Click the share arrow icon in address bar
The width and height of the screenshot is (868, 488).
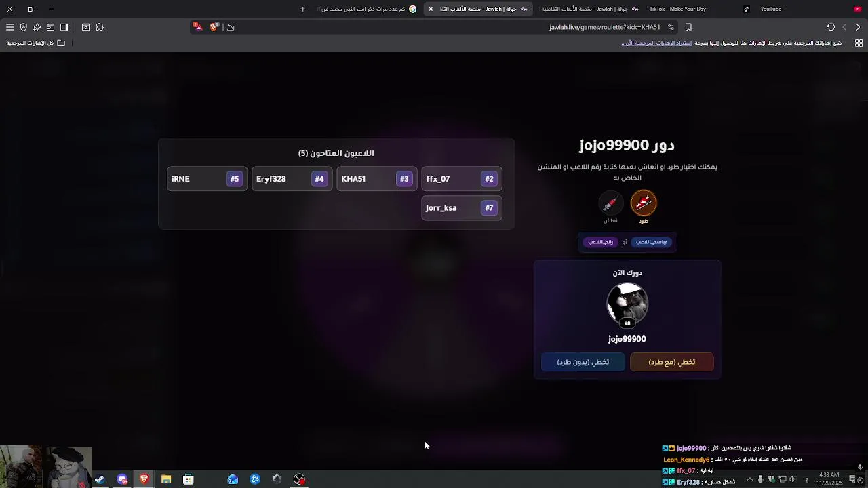click(231, 27)
